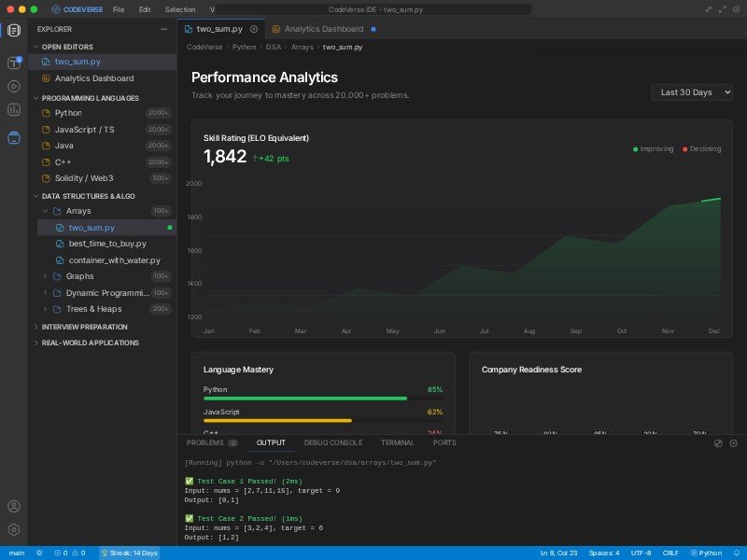Close the output panel with X icon
Screen dimensions: 747x560
[x=732, y=443]
